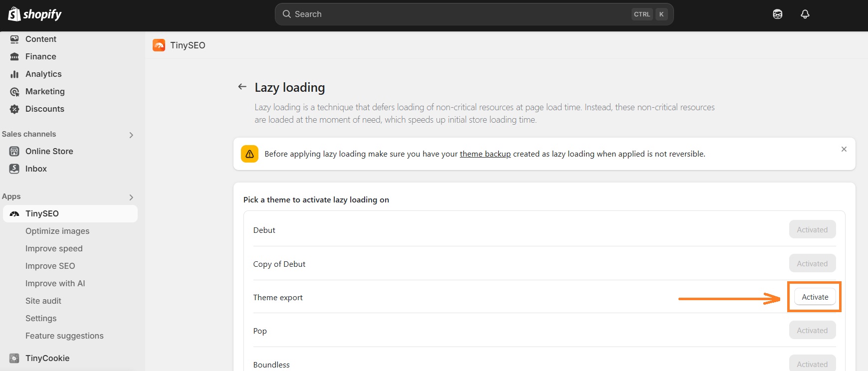868x371 pixels.
Task: Open Improve speed submenu
Action: click(54, 248)
